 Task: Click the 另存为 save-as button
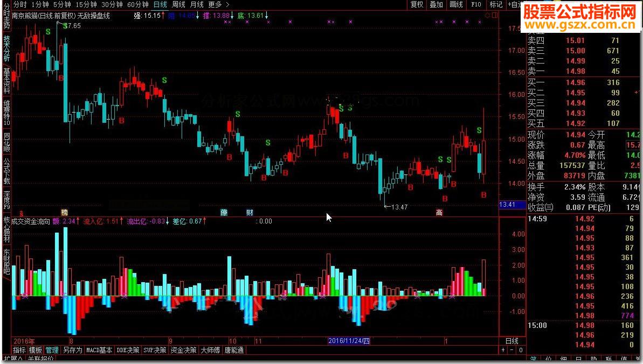[x=72, y=350]
